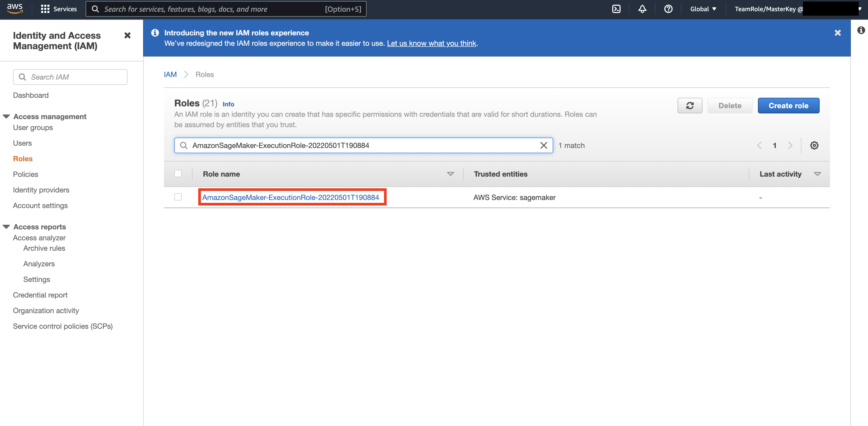The width and height of the screenshot is (868, 426).
Task: Collapse the Access reports section
Action: pos(6,227)
